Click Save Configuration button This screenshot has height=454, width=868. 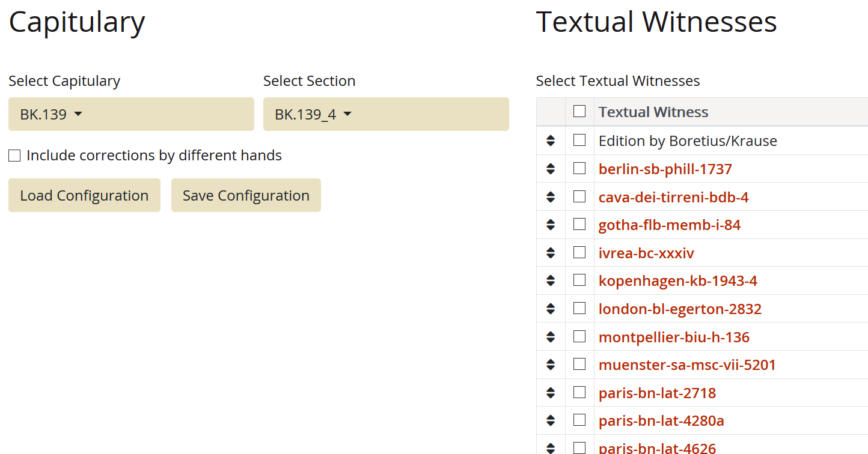246,195
